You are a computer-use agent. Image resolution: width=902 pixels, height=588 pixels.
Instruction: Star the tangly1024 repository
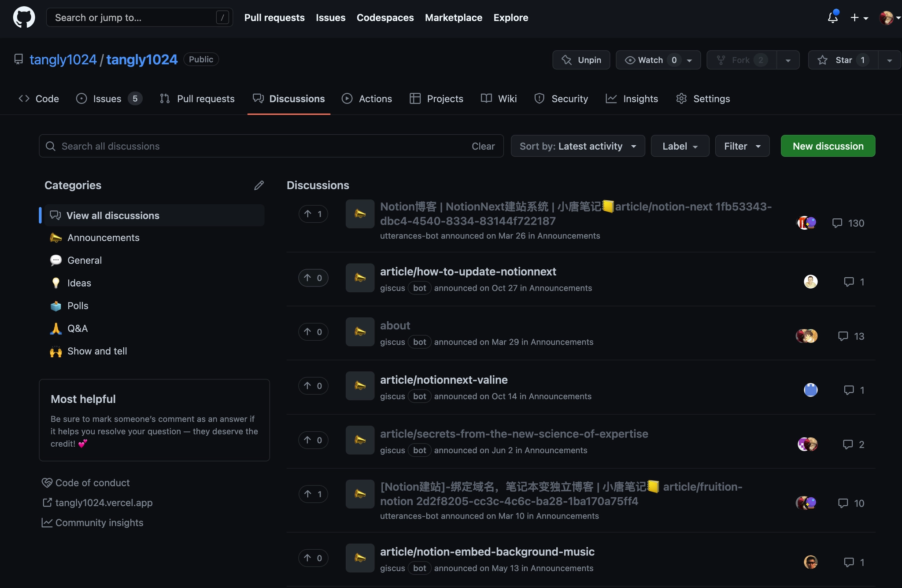point(843,60)
